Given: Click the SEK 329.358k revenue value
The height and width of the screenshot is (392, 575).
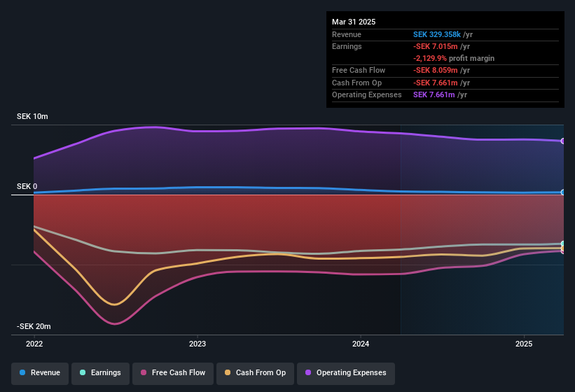Looking at the screenshot, I should coord(437,34).
